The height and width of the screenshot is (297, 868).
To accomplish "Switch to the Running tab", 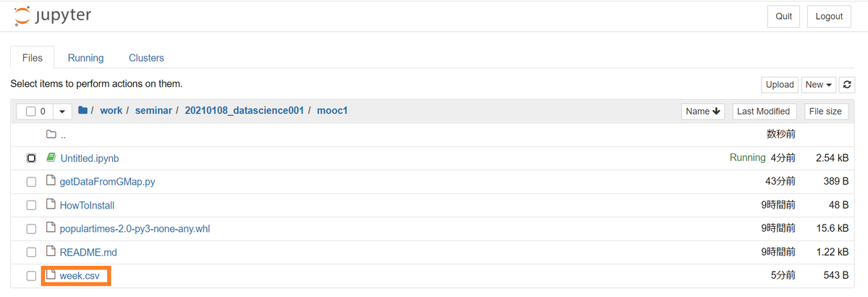I will 86,58.
